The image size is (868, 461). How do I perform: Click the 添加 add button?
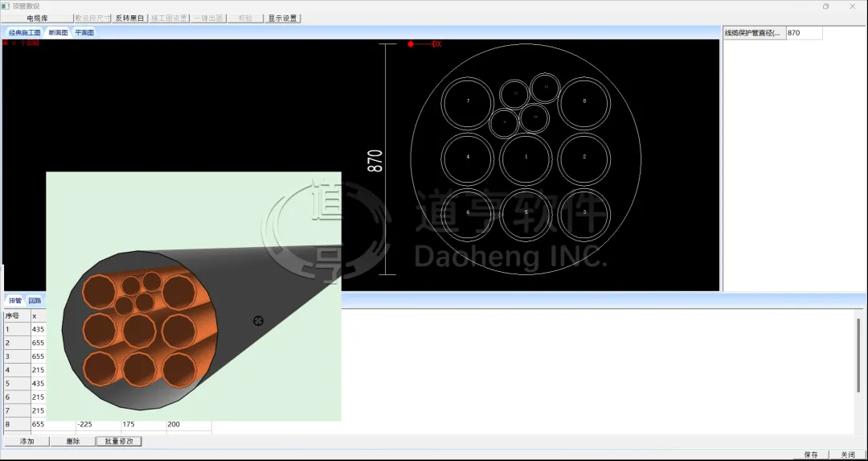click(x=27, y=441)
